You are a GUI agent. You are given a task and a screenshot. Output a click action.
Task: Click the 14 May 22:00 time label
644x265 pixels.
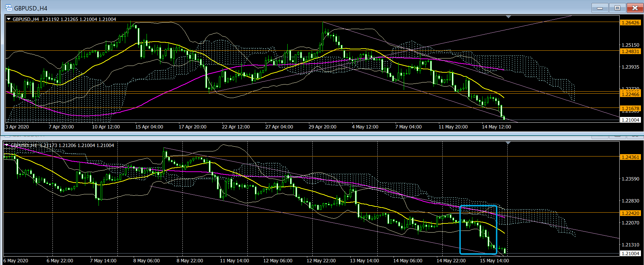451,261
